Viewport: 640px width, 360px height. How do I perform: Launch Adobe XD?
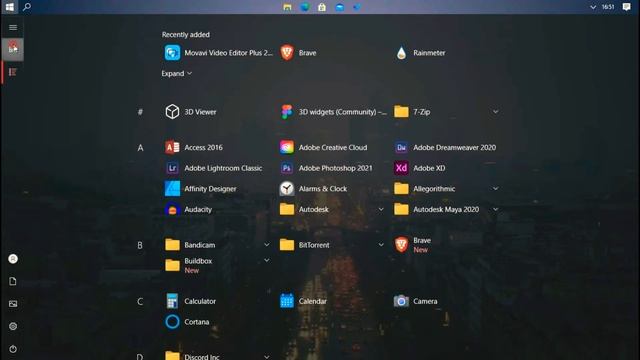click(420, 168)
